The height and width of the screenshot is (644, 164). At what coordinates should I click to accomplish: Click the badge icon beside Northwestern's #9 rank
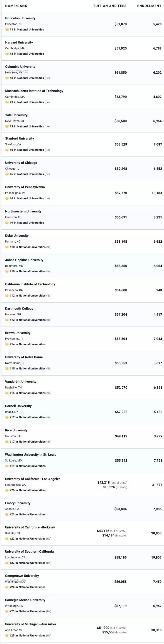tap(7, 223)
